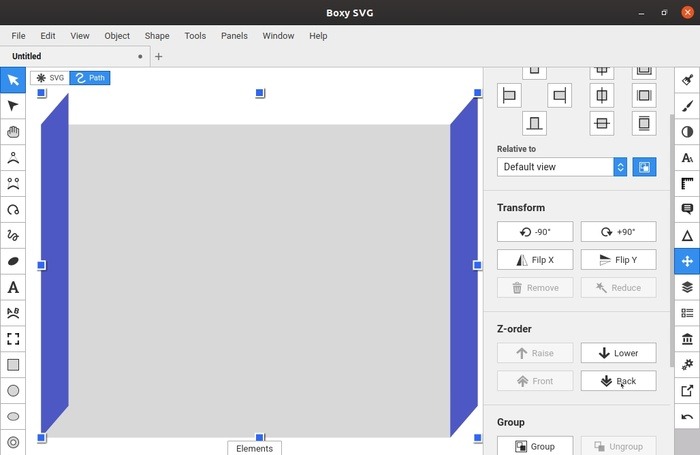The height and width of the screenshot is (455, 700).
Task: Toggle the blue button beside Default view
Action: [x=644, y=167]
